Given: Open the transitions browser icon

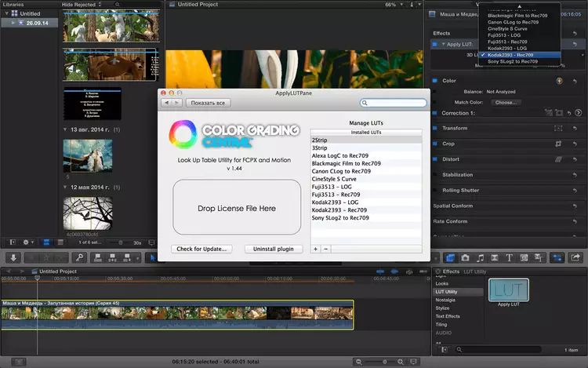Looking at the screenshot, I should point(495,257).
